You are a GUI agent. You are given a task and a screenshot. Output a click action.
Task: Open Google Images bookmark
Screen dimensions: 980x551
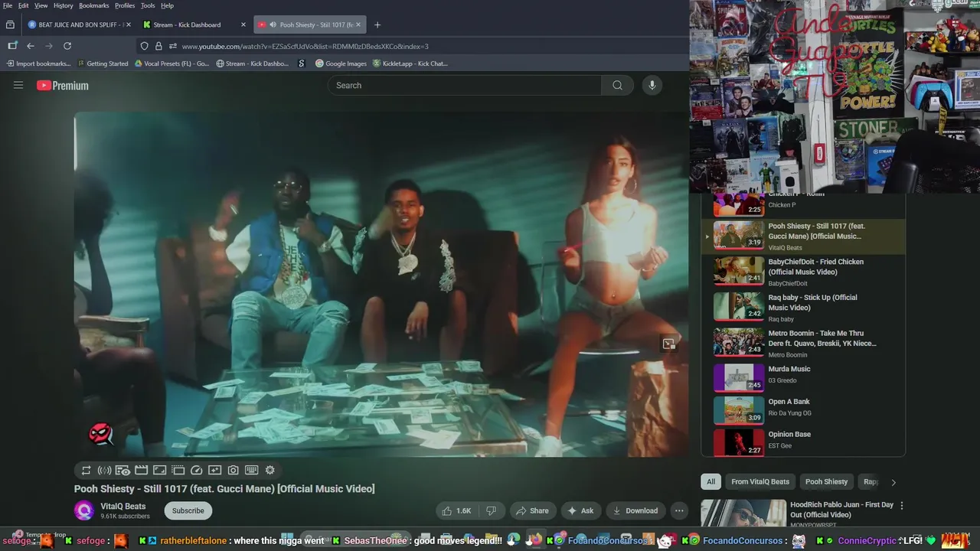(341, 64)
